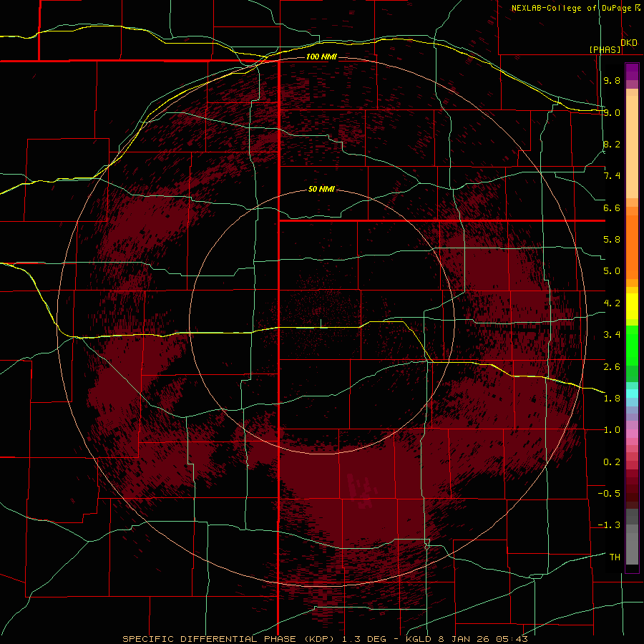Screen dimensions: 644x644
Task: Click the 2.6 scale value
Action: [612, 367]
